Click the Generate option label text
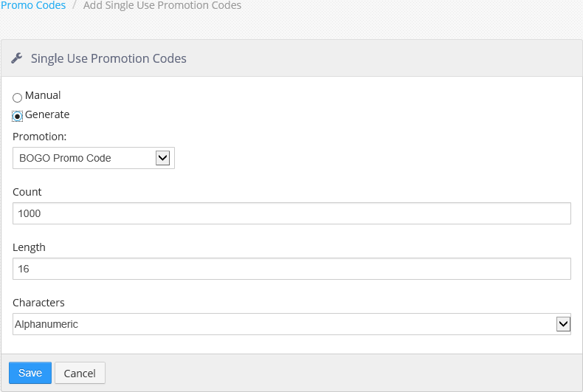Viewport: 583px width, 392px height. click(47, 114)
